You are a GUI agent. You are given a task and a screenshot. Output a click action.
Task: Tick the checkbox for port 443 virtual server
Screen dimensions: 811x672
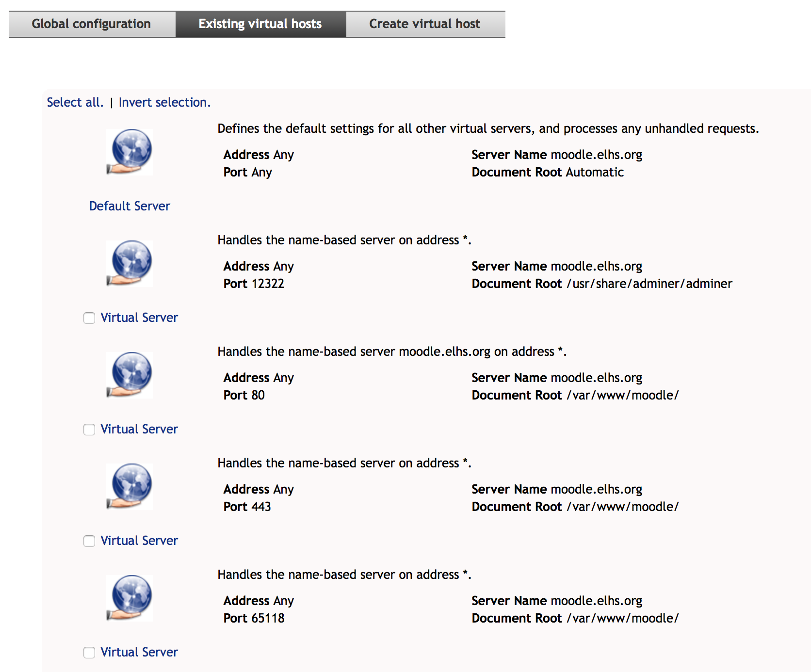coord(89,541)
